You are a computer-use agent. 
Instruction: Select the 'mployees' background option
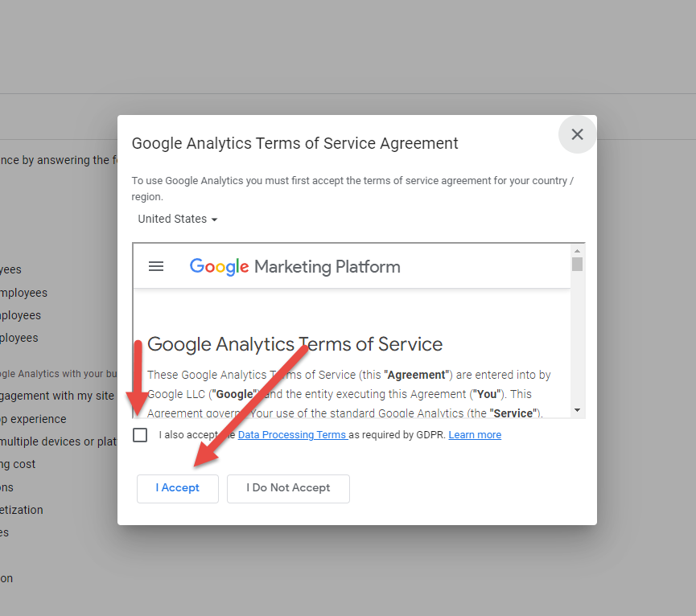point(23,293)
